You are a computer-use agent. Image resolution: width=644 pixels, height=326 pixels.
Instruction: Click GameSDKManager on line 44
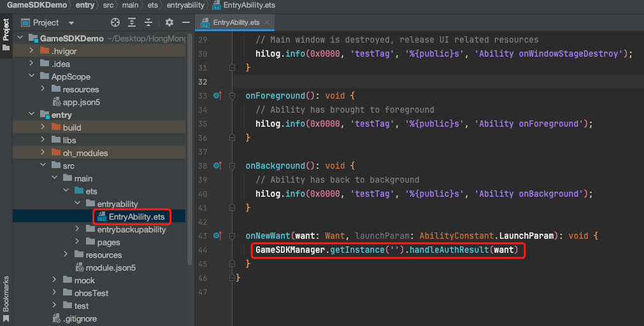(x=290, y=250)
